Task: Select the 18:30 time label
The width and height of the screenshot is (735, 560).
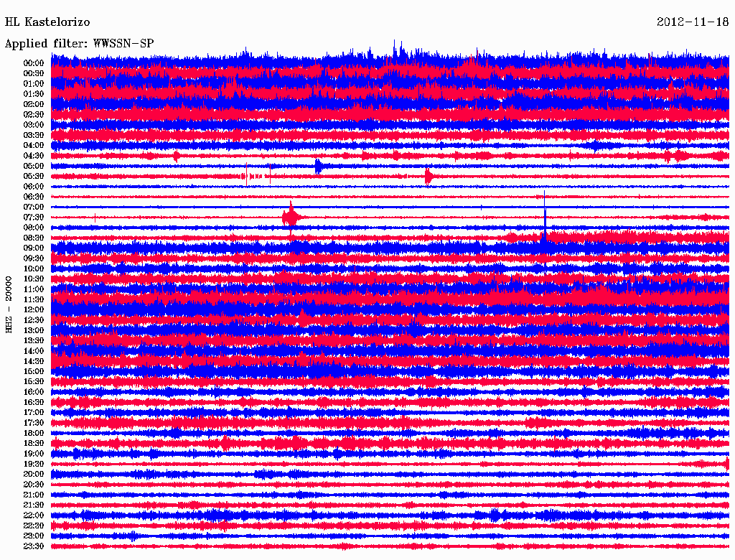Action: [34, 444]
